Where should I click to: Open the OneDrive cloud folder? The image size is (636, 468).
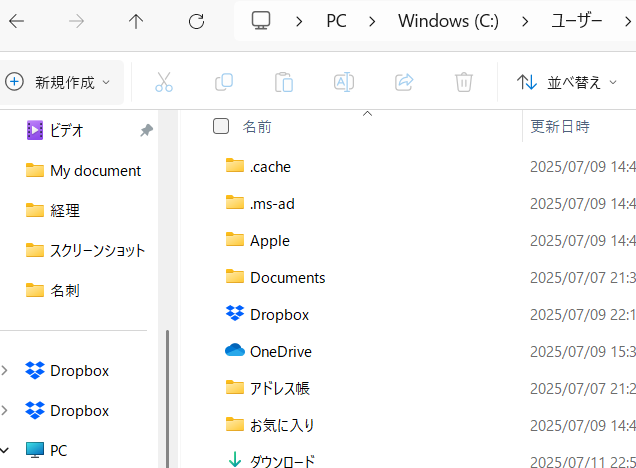(280, 351)
